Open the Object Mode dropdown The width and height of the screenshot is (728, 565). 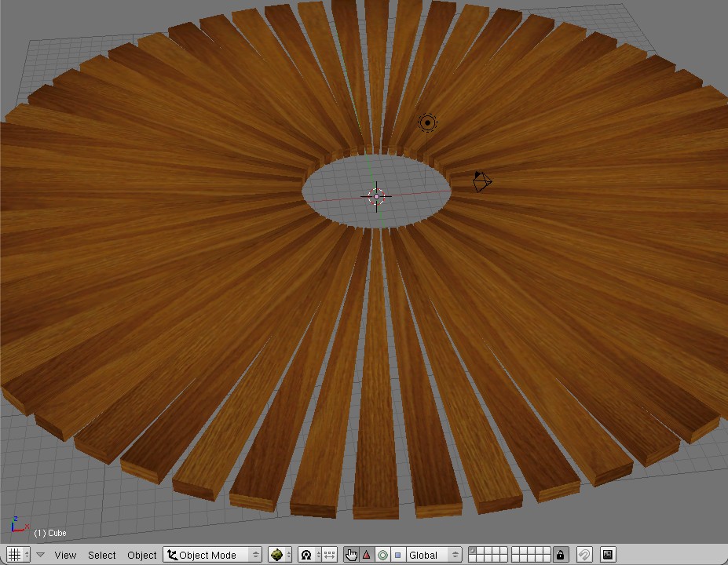213,555
